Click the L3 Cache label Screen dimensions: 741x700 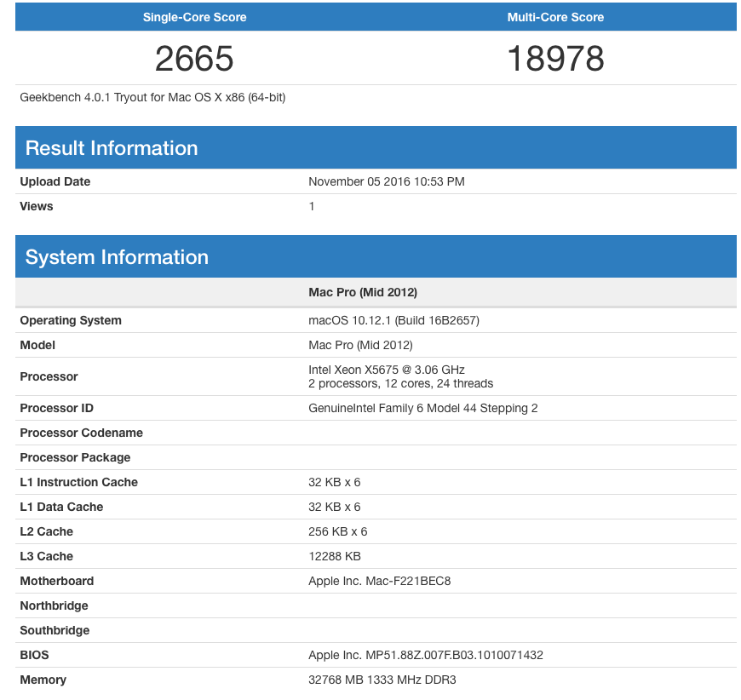[x=46, y=556]
